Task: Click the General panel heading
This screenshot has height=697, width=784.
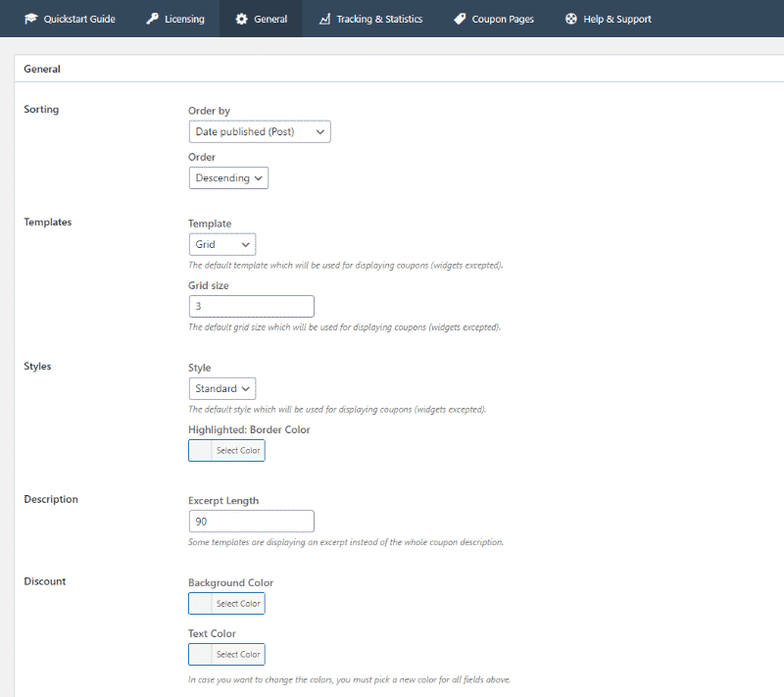Action: pos(42,69)
